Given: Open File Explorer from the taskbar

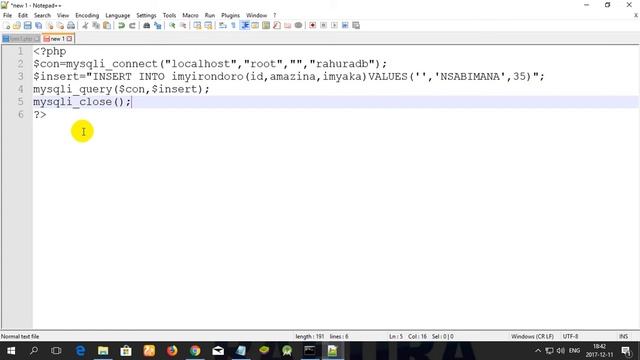Looking at the screenshot, I should pyautogui.click(x=103, y=351).
